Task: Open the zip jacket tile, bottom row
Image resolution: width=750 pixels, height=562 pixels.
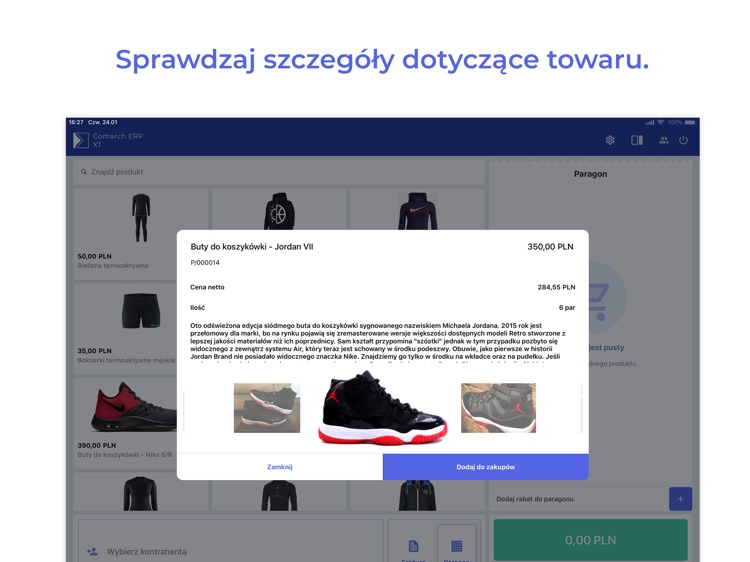Action: (418, 495)
